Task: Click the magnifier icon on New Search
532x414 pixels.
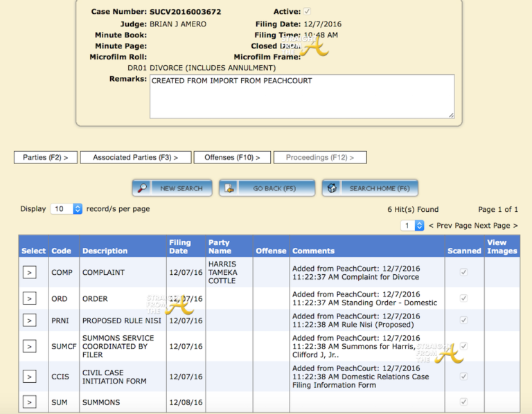Action: pos(143,188)
